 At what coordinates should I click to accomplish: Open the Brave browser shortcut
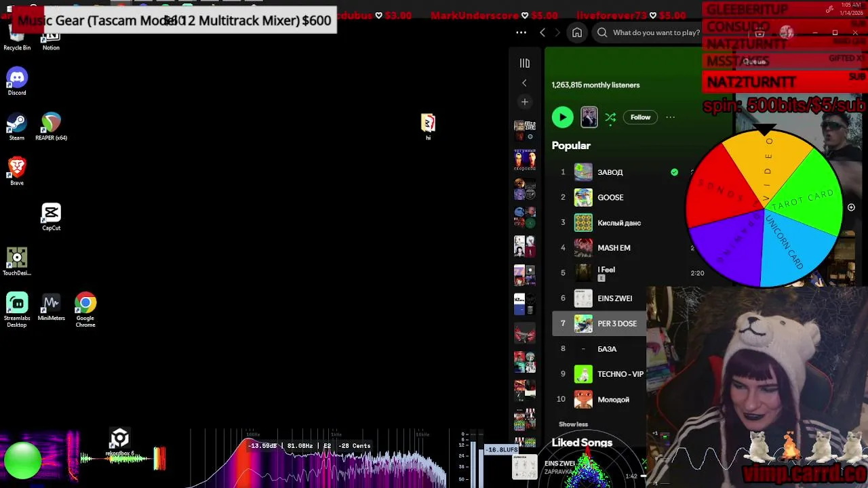[17, 171]
